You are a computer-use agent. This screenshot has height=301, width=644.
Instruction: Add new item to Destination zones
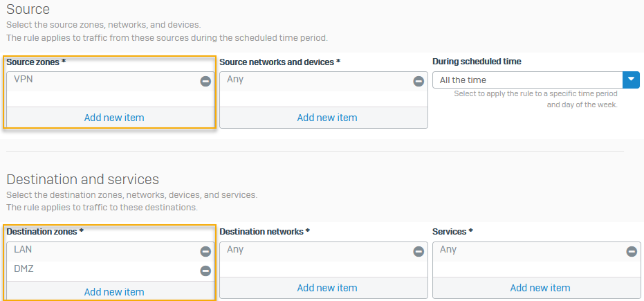(114, 292)
